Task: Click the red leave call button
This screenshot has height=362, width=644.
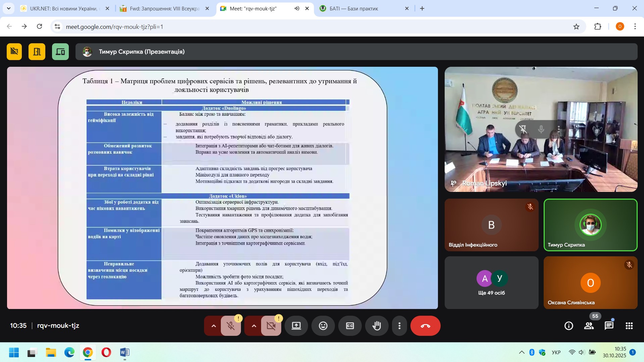Action: (425, 326)
